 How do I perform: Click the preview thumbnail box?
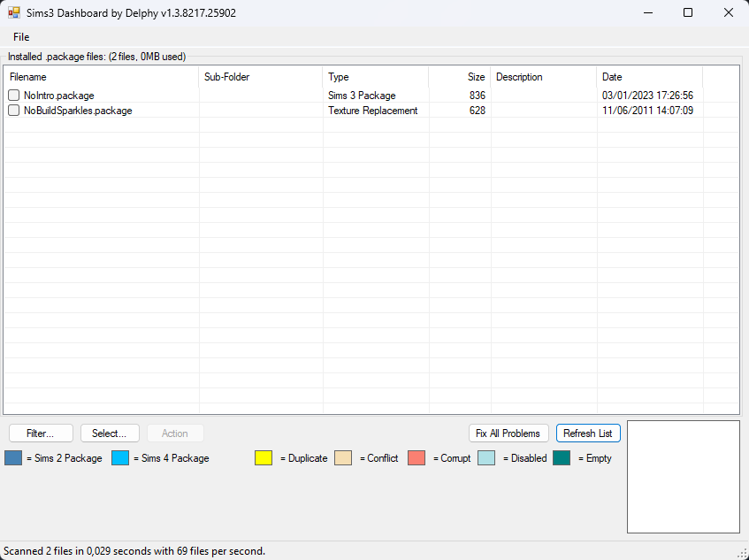click(683, 476)
